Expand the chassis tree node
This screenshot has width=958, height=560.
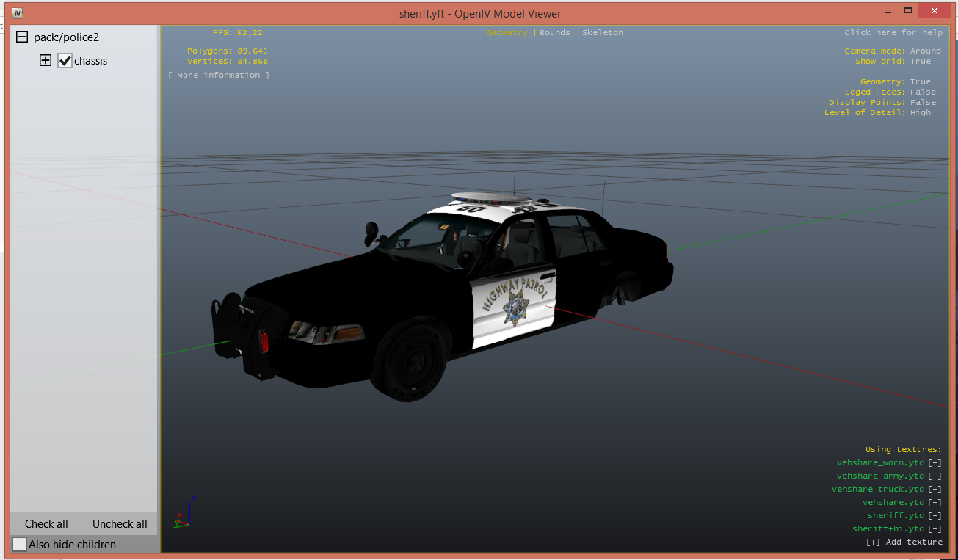[x=46, y=60]
